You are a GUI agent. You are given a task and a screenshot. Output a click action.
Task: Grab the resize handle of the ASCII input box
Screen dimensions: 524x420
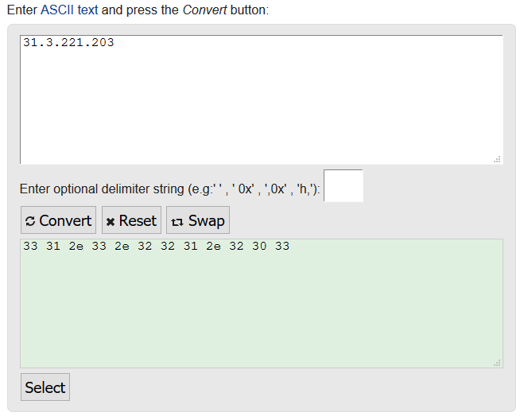point(497,159)
